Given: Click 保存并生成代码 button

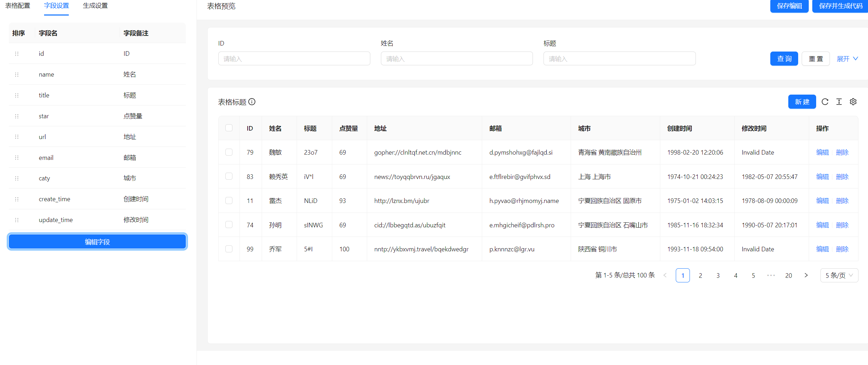Looking at the screenshot, I should tap(840, 6).
